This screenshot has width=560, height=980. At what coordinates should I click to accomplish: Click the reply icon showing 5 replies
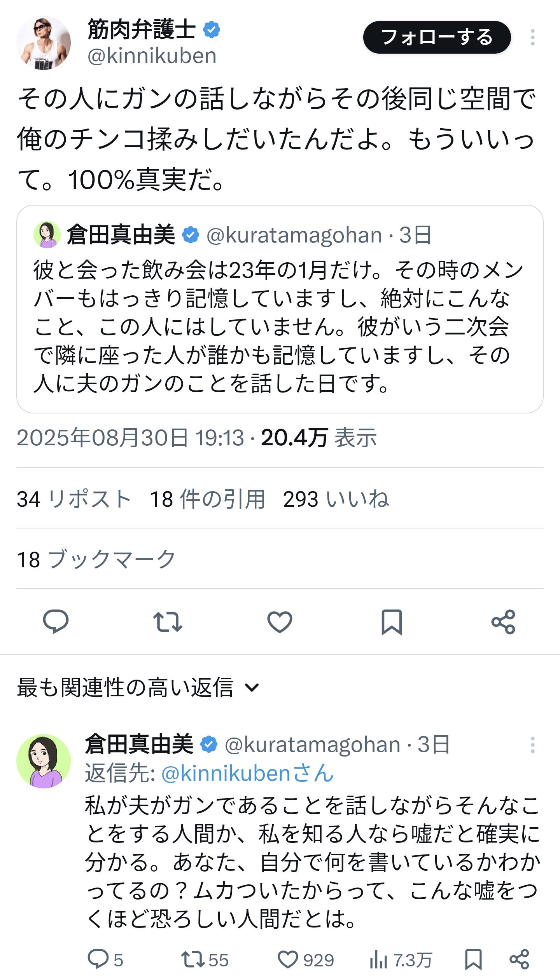click(98, 959)
